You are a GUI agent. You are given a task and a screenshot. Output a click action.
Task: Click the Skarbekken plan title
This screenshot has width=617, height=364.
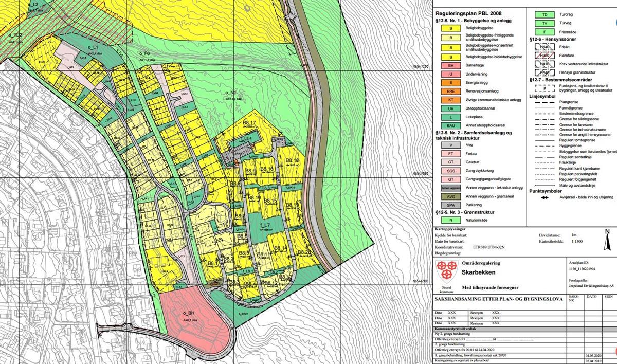tap(477, 272)
